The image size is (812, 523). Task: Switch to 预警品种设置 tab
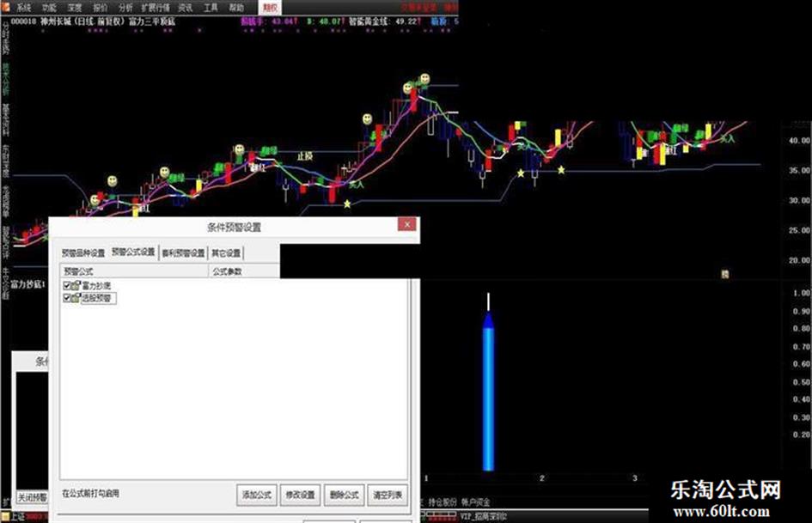point(83,252)
